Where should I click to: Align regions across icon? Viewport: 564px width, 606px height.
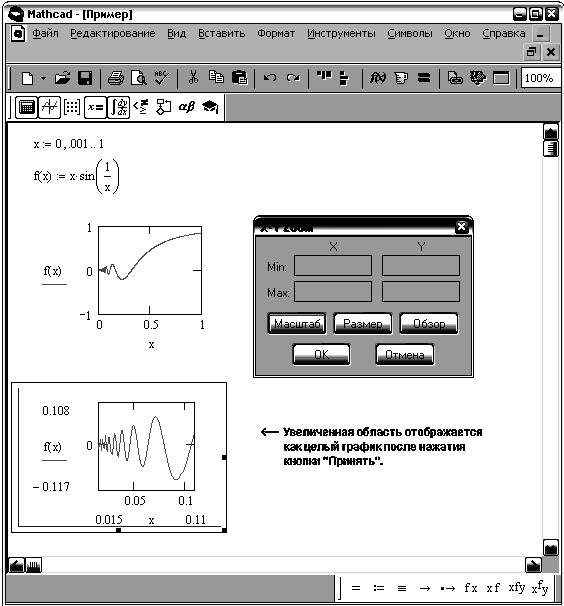[324, 76]
